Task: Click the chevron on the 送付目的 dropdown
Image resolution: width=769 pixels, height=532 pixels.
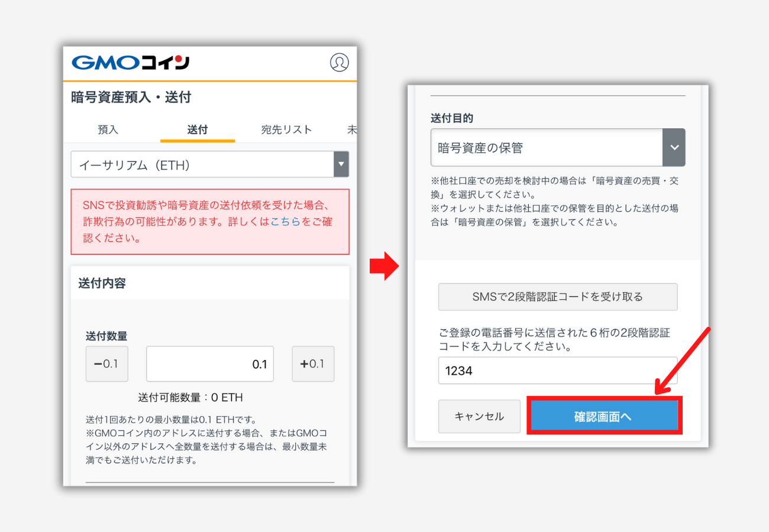Action: [674, 147]
